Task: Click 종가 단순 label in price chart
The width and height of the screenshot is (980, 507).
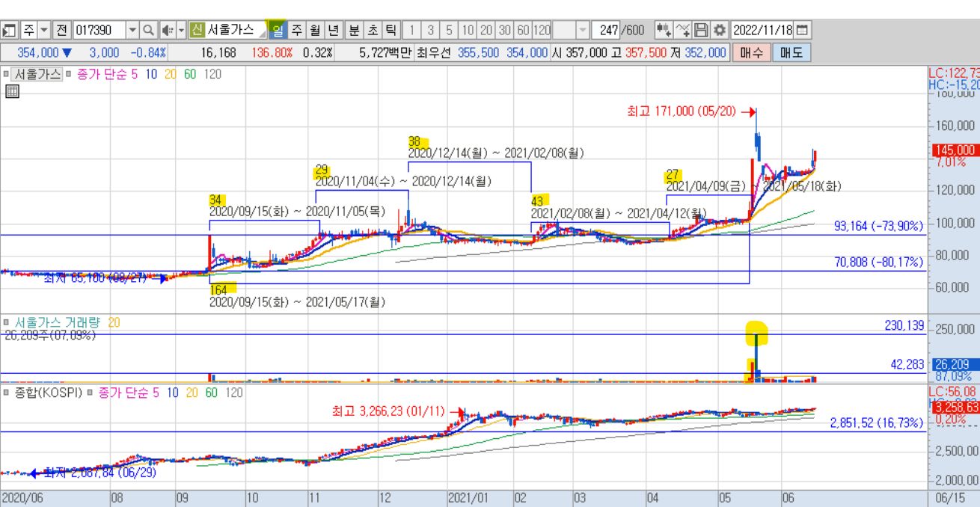Action: (x=100, y=75)
